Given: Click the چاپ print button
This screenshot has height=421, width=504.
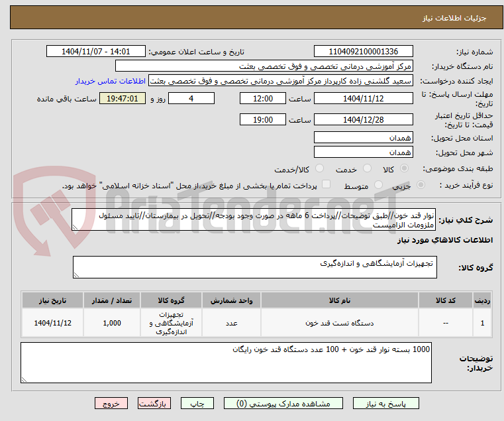Looking at the screenshot, I should click(197, 403).
